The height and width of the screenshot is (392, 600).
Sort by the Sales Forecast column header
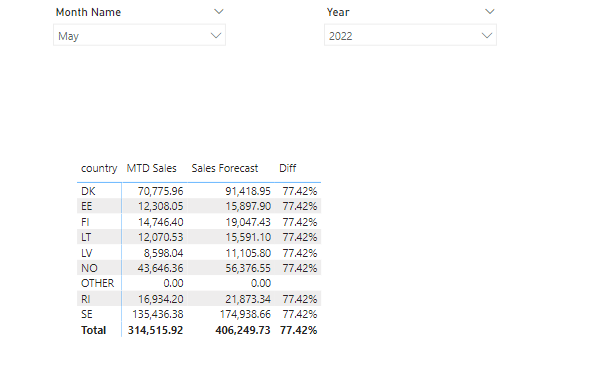pyautogui.click(x=225, y=168)
